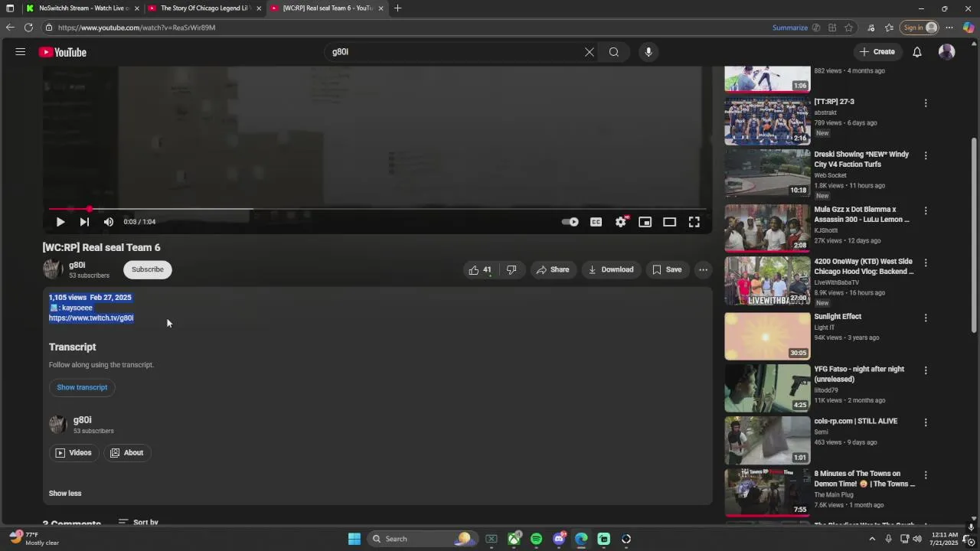Viewport: 980px width, 551px height.
Task: Open Dreski Showing Windy City video
Action: tap(767, 173)
